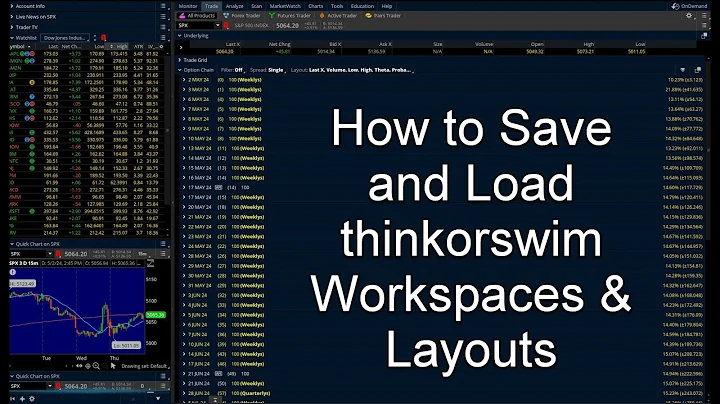Image resolution: width=720 pixels, height=404 pixels.
Task: Open the Dow Jones Indus... watchlist dropdown
Action: (x=66, y=38)
